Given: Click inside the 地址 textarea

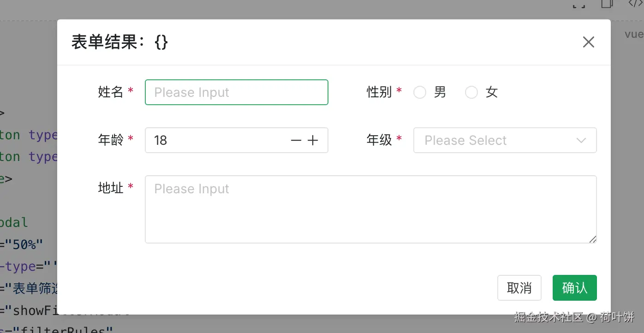Looking at the screenshot, I should (x=370, y=209).
